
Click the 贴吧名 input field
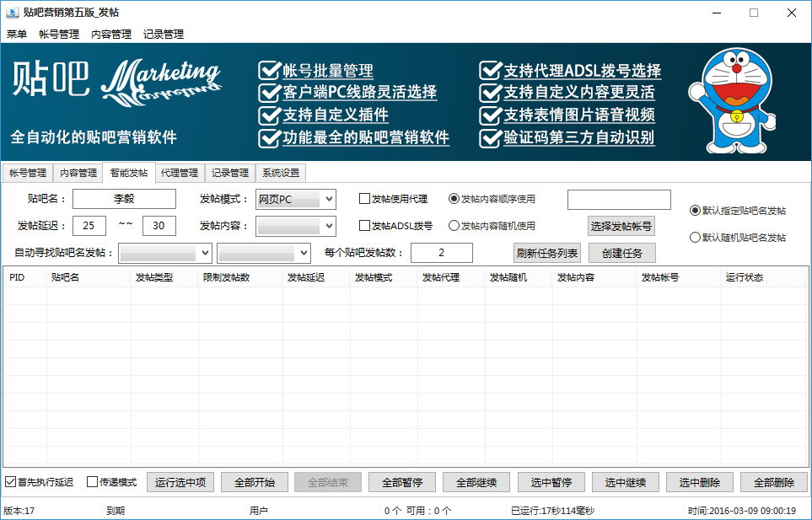[x=124, y=200]
